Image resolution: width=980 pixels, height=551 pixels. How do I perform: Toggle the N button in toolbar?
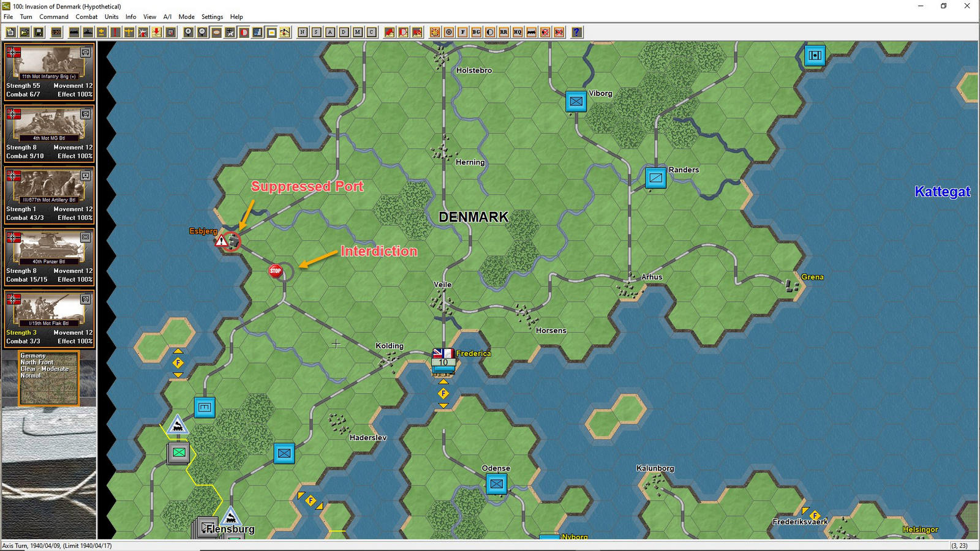[x=303, y=32]
